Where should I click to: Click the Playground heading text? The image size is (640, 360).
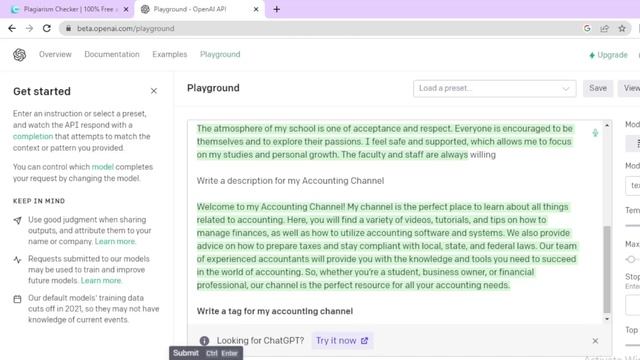[213, 88]
